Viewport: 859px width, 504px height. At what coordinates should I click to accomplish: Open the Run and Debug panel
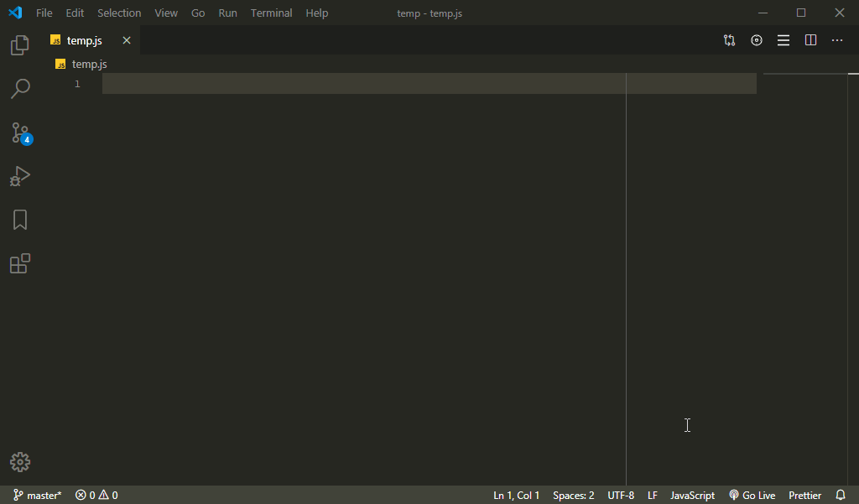tap(19, 175)
